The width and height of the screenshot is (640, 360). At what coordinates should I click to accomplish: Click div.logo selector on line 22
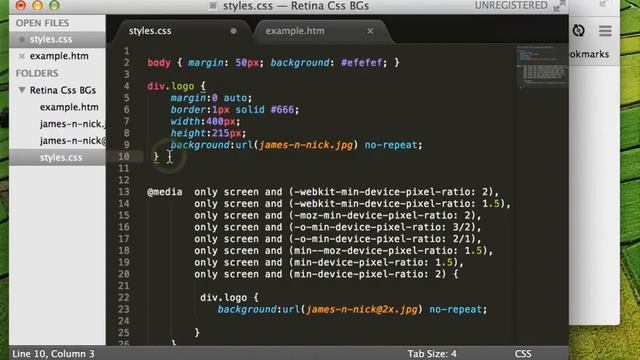pyautogui.click(x=223, y=298)
